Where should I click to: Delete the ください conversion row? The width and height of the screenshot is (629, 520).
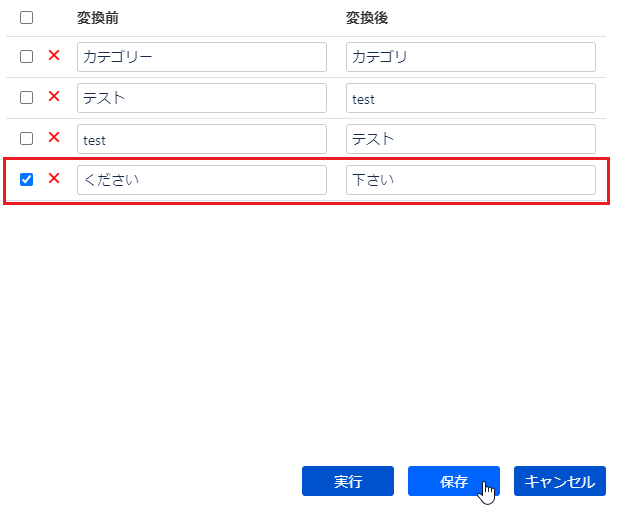54,179
